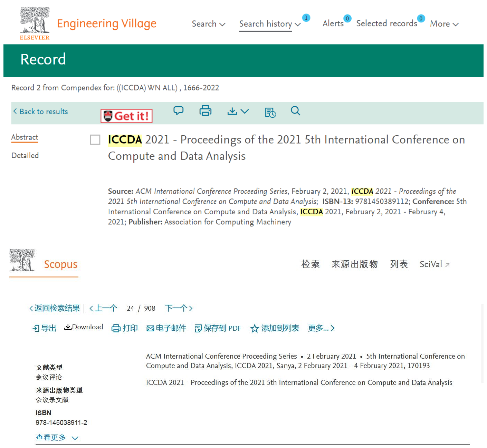Viewport: 487px width, 448px height.
Task: Expand 更多... options
Action: [x=321, y=328]
